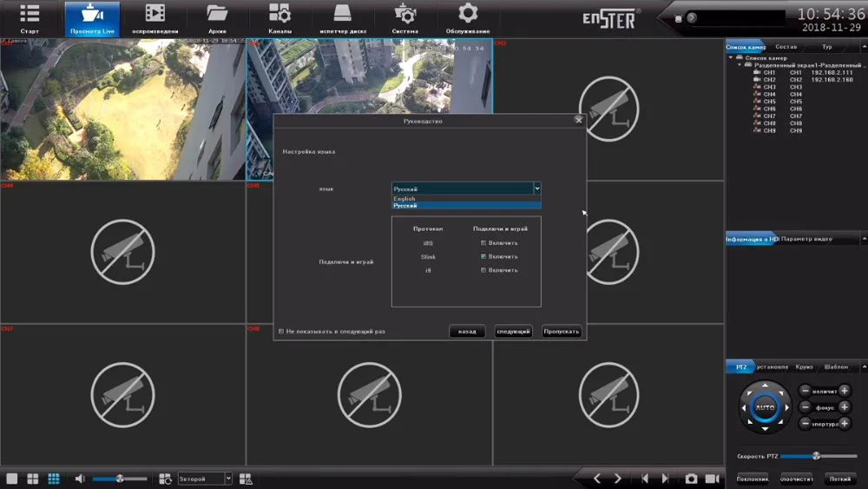Open the Система settings
868x489 pixels.
click(x=405, y=19)
